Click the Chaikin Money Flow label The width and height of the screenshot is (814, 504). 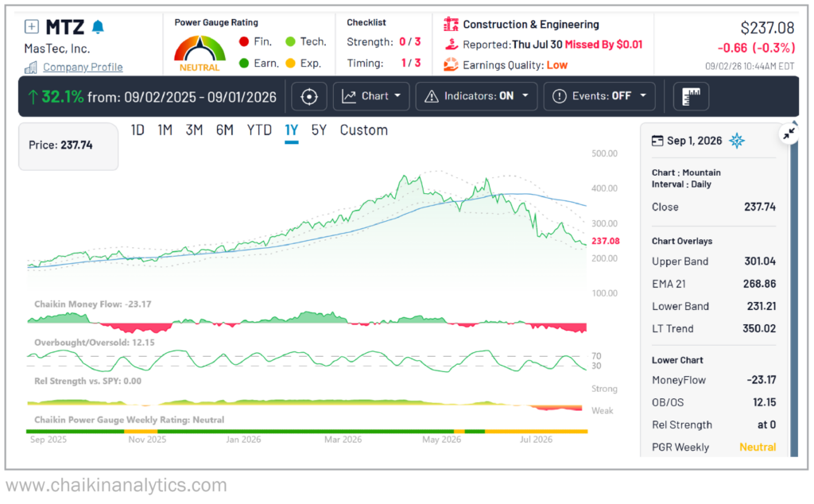pos(93,304)
